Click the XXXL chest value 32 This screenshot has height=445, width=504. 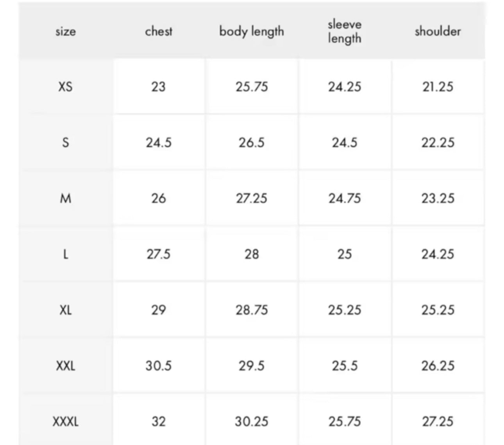click(158, 422)
